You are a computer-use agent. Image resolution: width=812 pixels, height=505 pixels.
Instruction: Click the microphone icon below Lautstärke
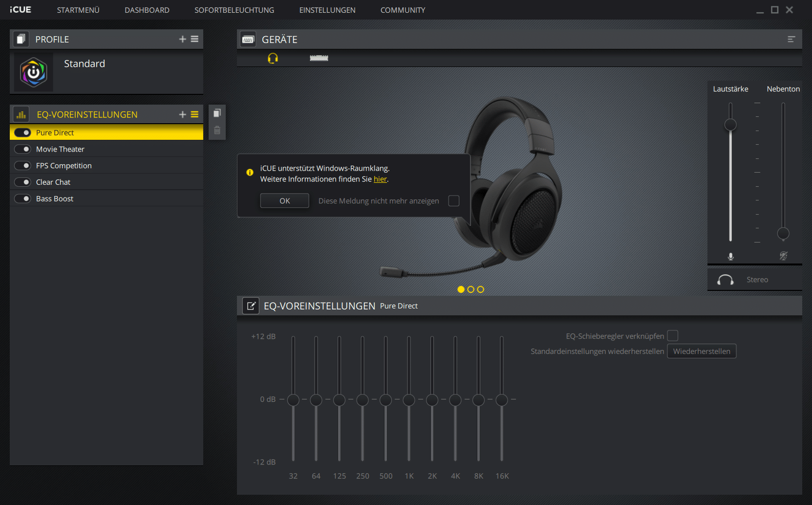(730, 256)
